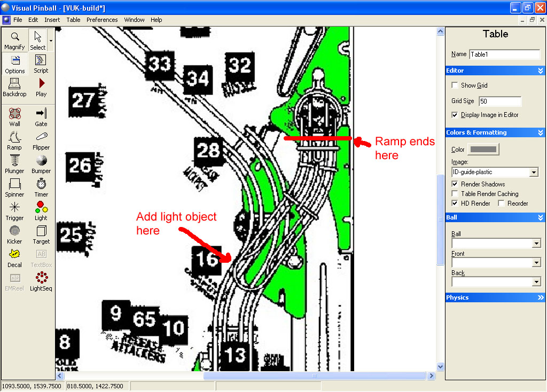547x392 pixels.
Task: Select the Plunger tool
Action: [14, 164]
